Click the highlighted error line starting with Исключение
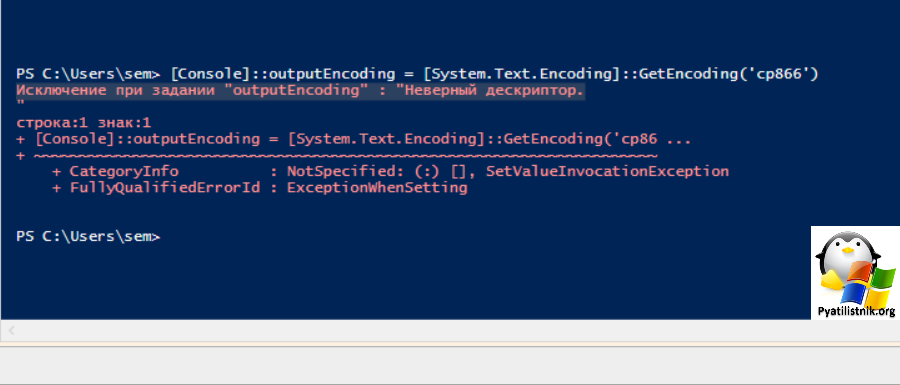 [300, 91]
